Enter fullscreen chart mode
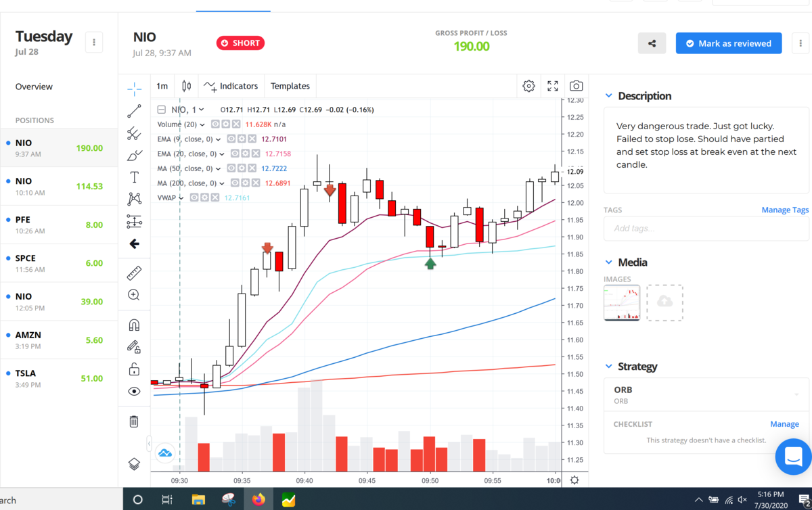 tap(553, 86)
